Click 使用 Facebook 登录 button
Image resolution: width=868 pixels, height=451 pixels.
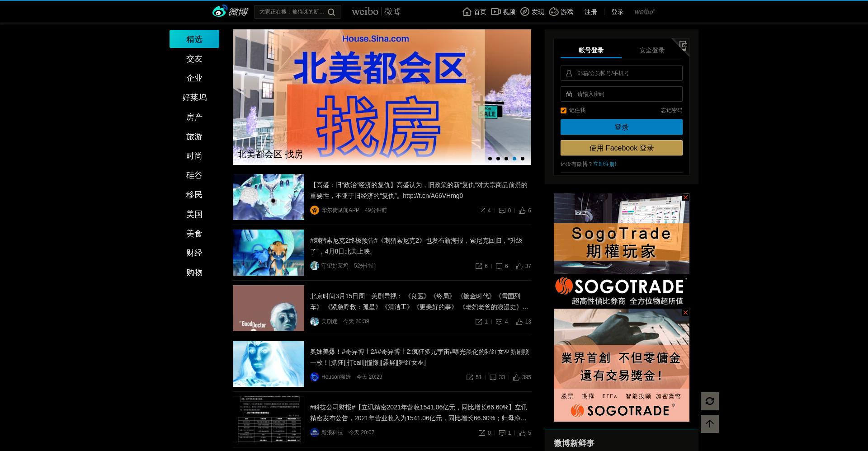coord(622,148)
